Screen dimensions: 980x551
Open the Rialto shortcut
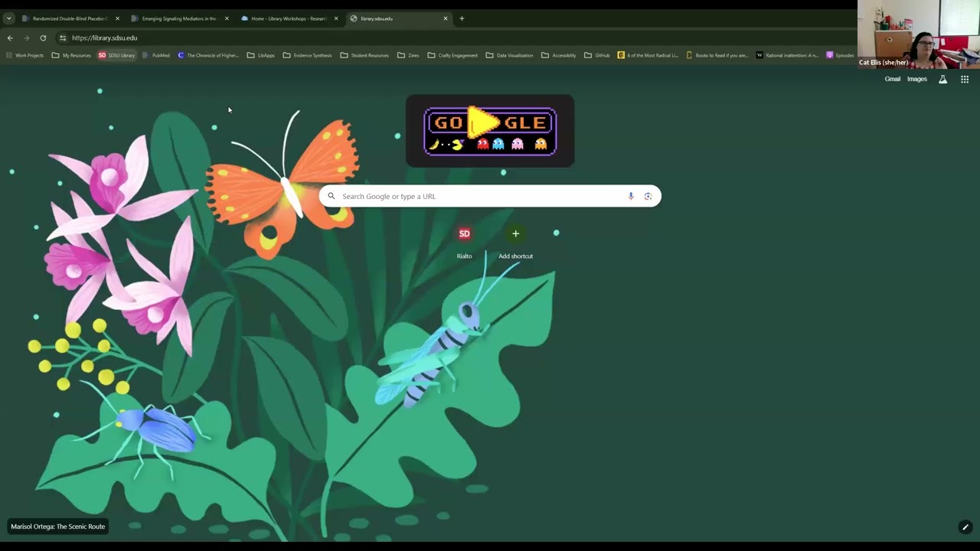tap(464, 242)
